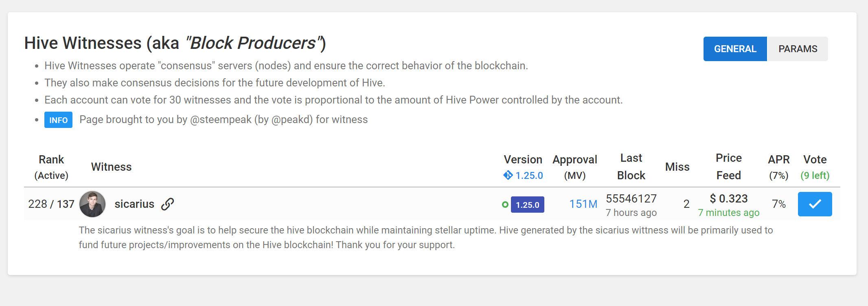
Task: Click last block number 55546127
Action: tap(631, 198)
